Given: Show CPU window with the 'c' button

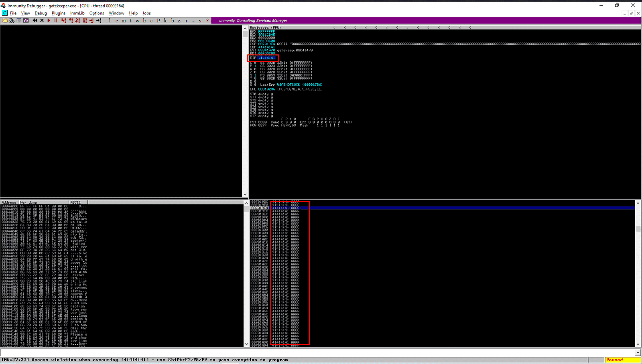Looking at the screenshot, I should pos(151,20).
